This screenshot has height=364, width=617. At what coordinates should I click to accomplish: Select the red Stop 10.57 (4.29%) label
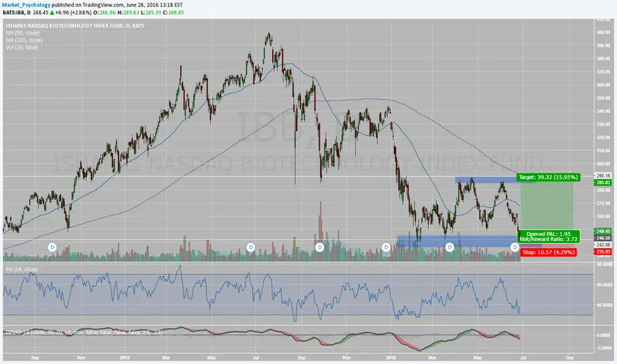(549, 252)
